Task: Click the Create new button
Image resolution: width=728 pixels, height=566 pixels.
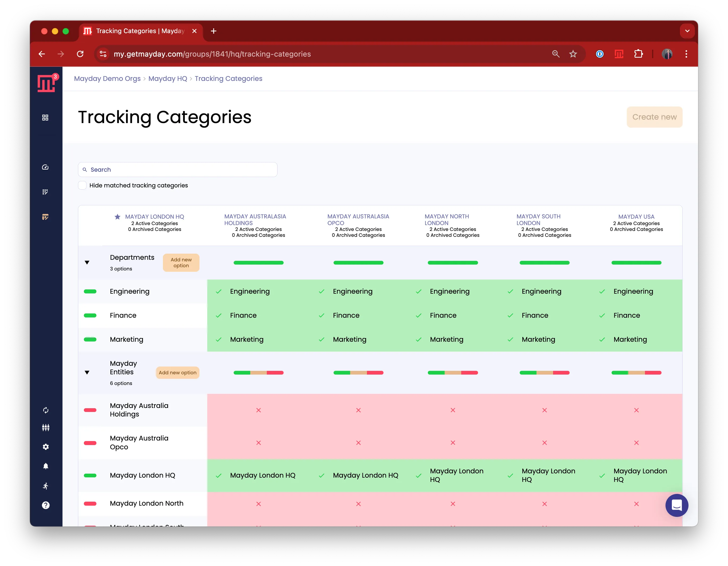Action: click(x=654, y=117)
